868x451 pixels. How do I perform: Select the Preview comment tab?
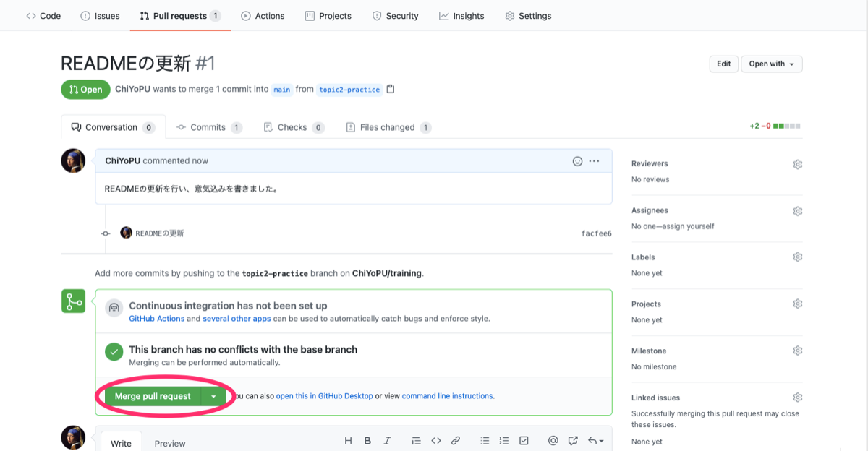pos(170,443)
